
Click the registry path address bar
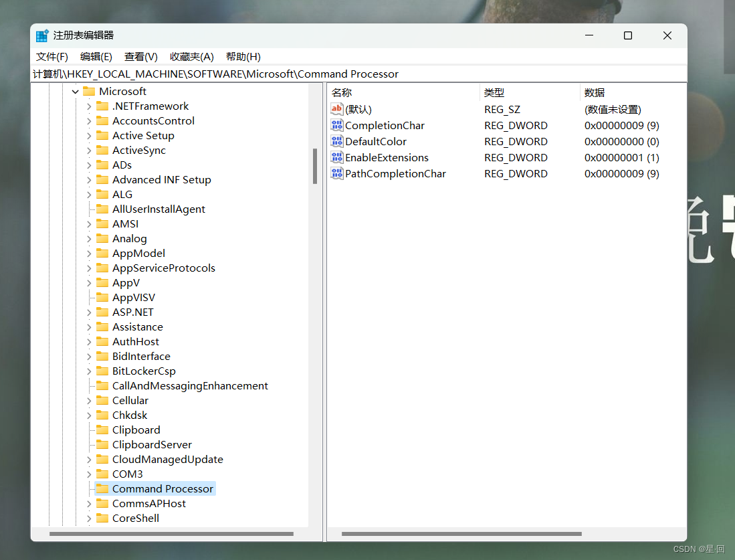click(359, 74)
